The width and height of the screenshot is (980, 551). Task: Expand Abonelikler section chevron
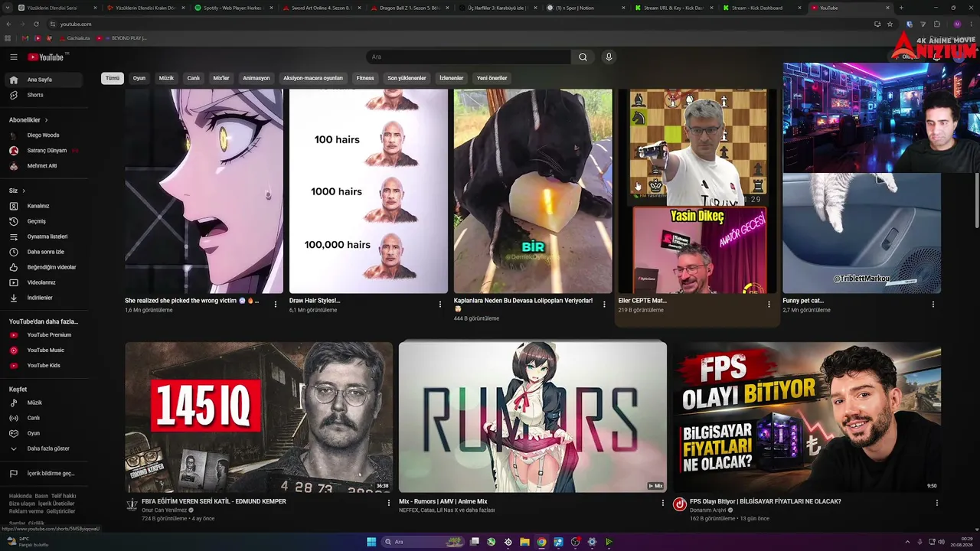pyautogui.click(x=46, y=120)
